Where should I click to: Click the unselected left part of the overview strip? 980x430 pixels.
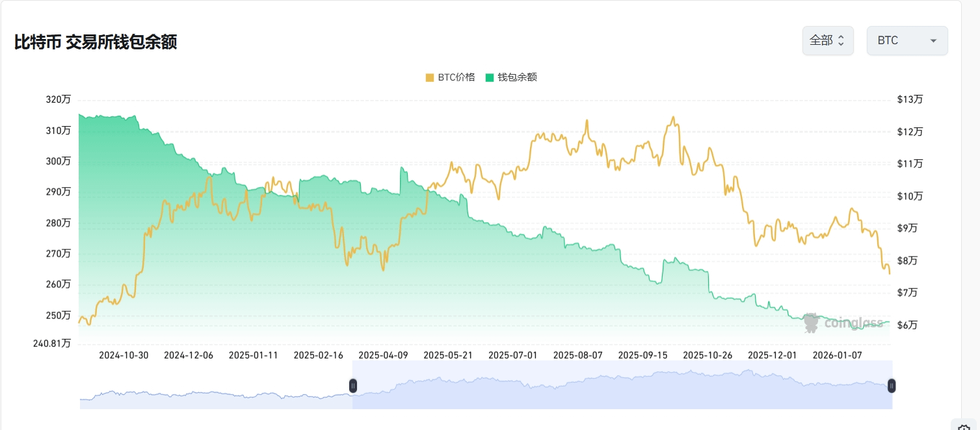coord(215,395)
